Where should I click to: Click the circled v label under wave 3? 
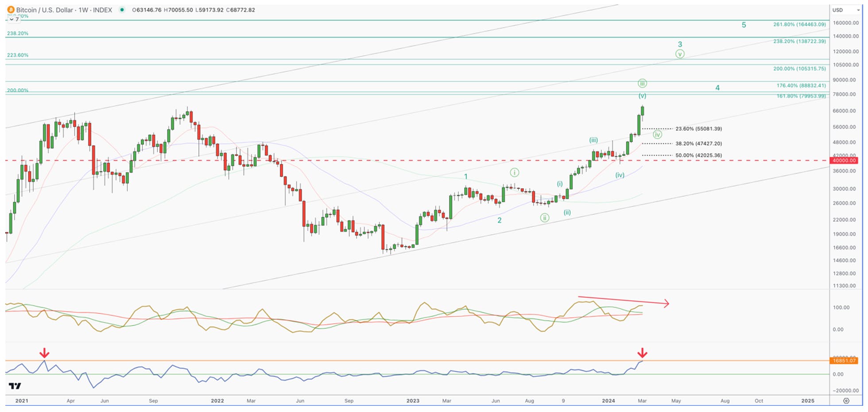[680, 54]
